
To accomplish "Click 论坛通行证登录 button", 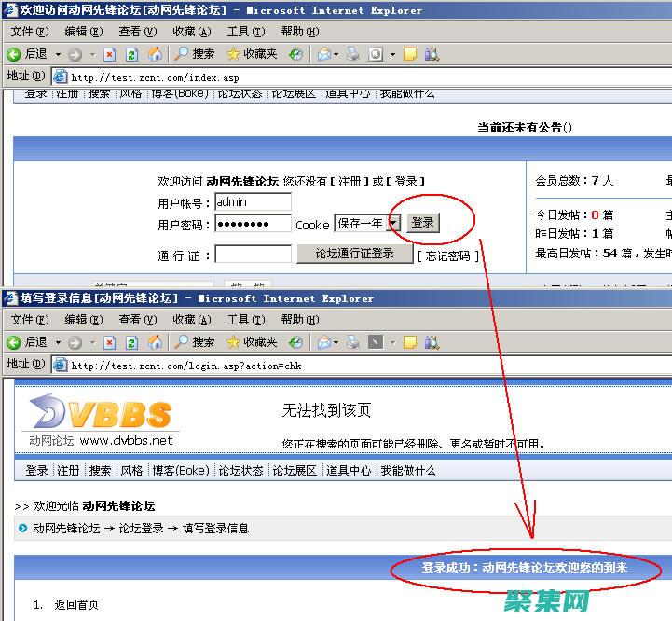I will click(x=354, y=254).
